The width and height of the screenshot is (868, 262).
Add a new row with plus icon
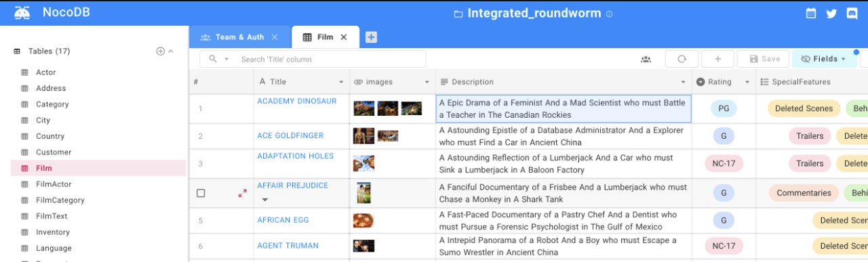click(717, 59)
